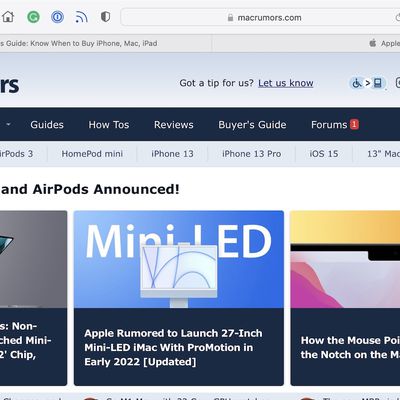Click the Home icon in Safari toolbar
400x400 pixels.
[8, 17]
